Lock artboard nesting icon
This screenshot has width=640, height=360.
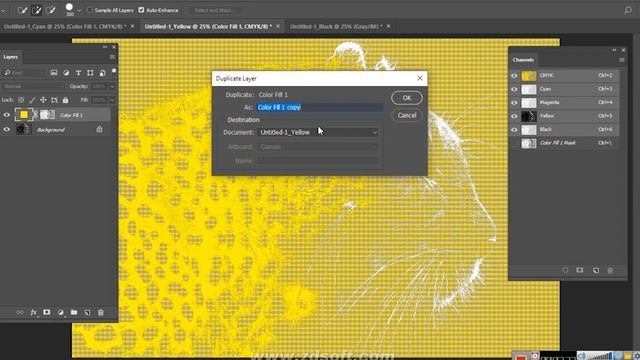[54, 100]
